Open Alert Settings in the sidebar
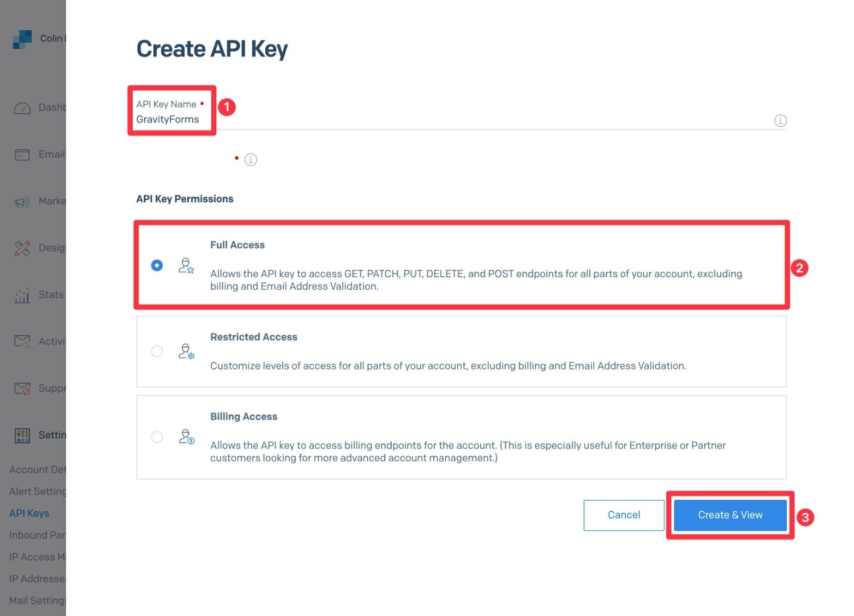This screenshot has width=854, height=616. pos(38,491)
